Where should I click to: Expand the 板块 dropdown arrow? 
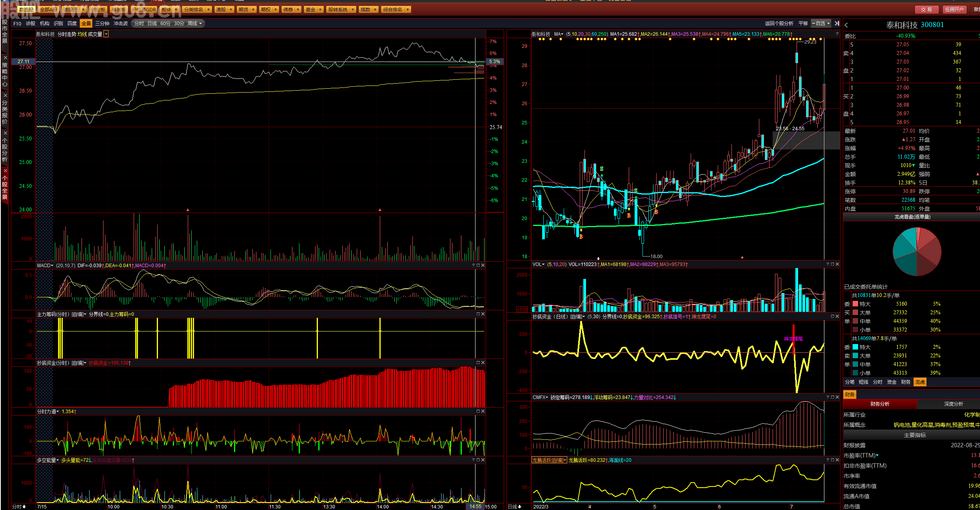click(176, 9)
